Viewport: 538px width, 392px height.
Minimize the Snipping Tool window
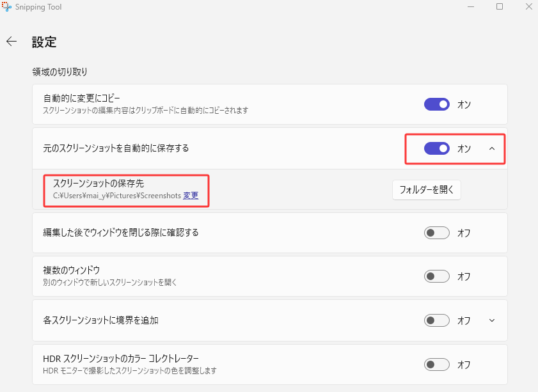point(470,6)
